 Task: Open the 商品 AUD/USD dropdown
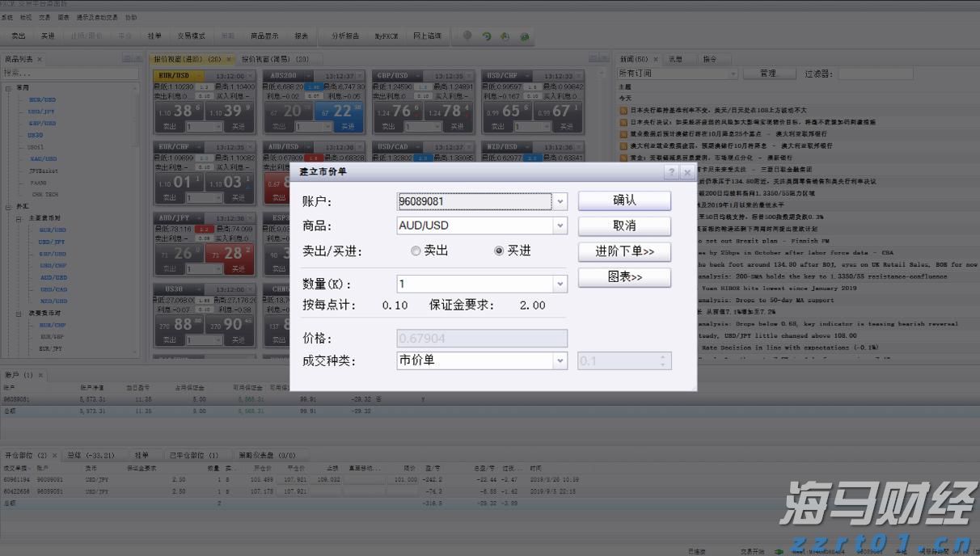(561, 225)
